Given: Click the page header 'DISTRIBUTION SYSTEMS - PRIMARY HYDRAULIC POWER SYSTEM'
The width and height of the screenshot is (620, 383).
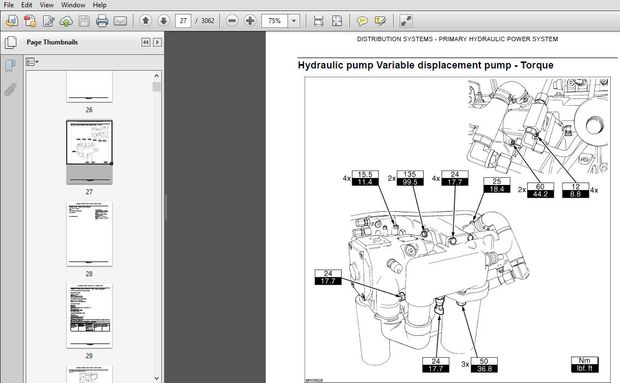Looking at the screenshot, I should tap(457, 39).
